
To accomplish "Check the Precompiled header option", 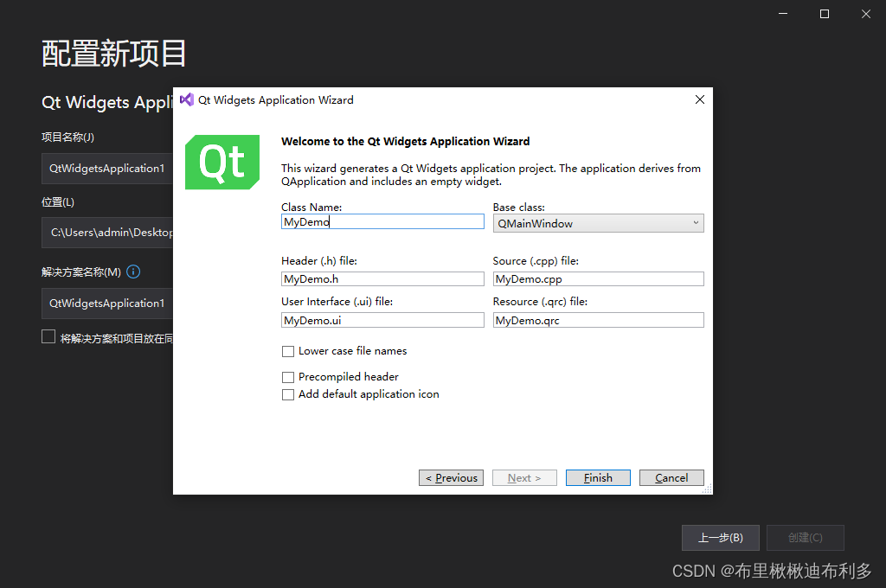I will tap(288, 377).
